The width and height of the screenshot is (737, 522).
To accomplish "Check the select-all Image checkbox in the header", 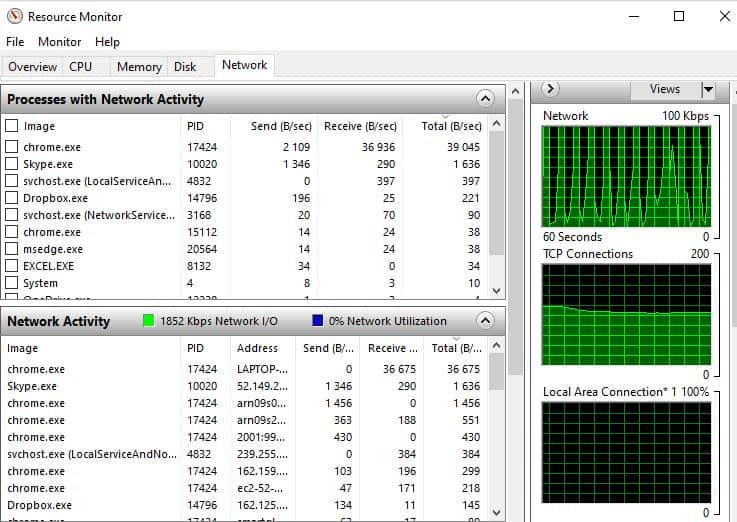I will coord(12,126).
